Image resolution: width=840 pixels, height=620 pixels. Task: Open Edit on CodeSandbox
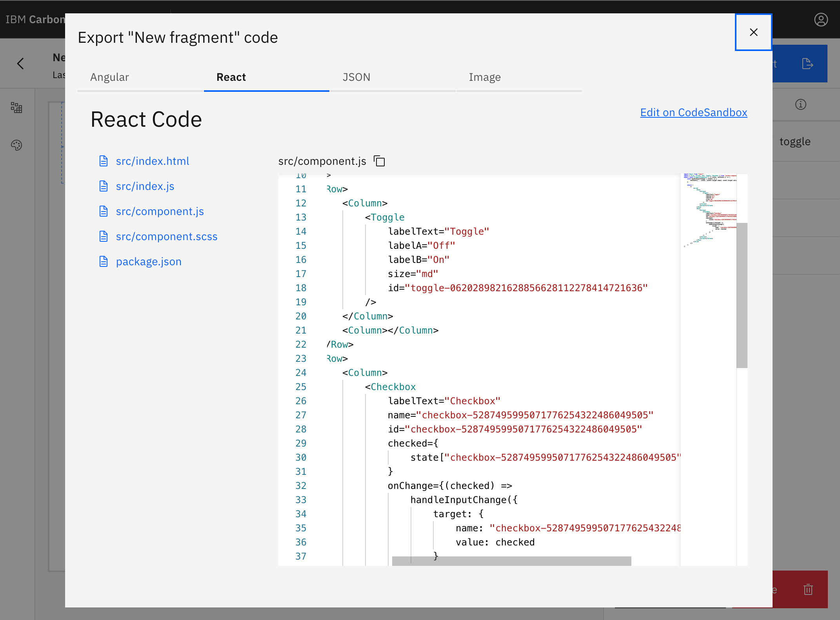click(x=693, y=112)
